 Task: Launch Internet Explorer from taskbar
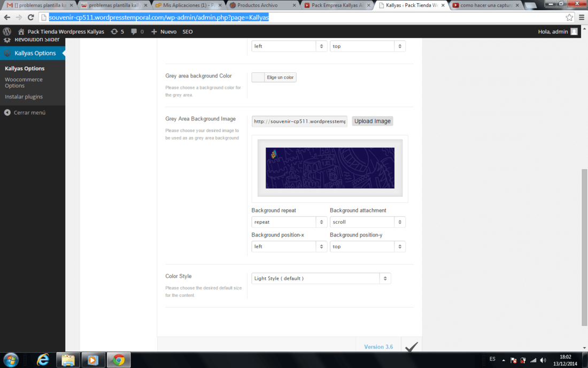(43, 360)
